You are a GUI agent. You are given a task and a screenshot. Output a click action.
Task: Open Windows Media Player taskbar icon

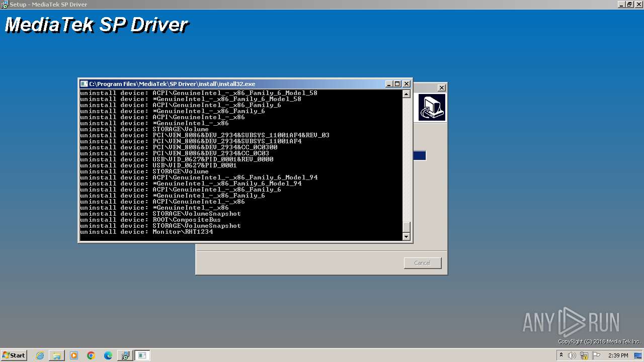point(74,355)
